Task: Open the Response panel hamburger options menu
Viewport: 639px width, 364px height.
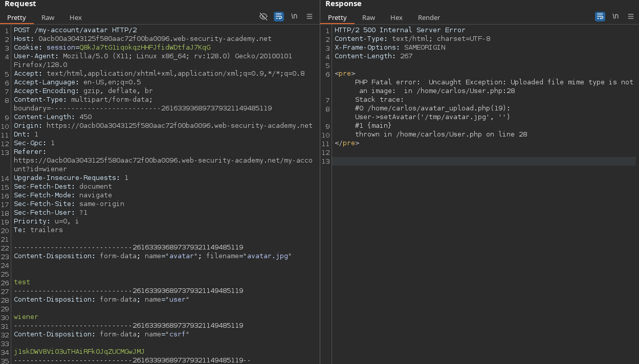Action: pos(630,16)
